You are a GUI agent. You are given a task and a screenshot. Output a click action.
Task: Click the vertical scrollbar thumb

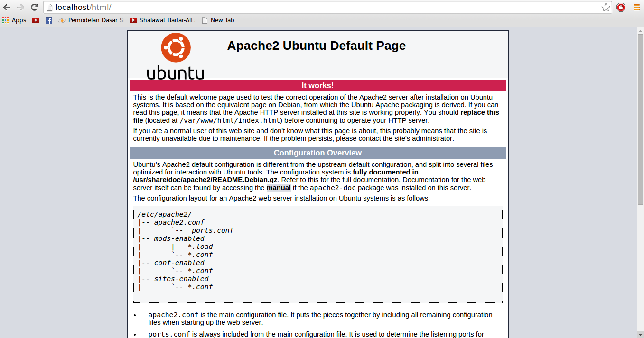click(640, 119)
